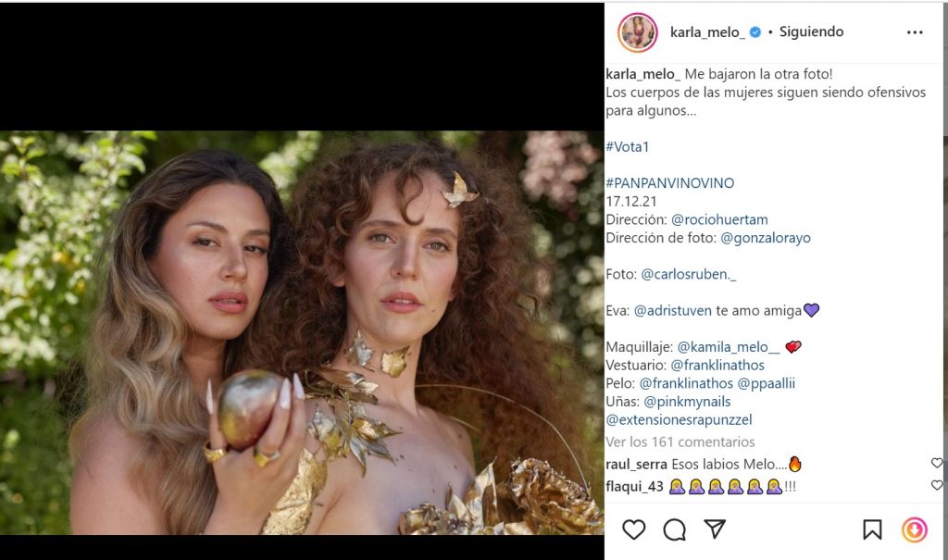Like raul_serra's comment

(936, 463)
